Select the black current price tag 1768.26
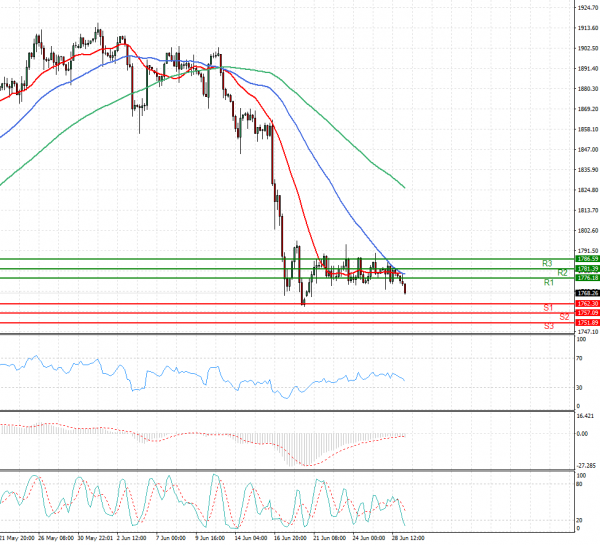 (587, 293)
